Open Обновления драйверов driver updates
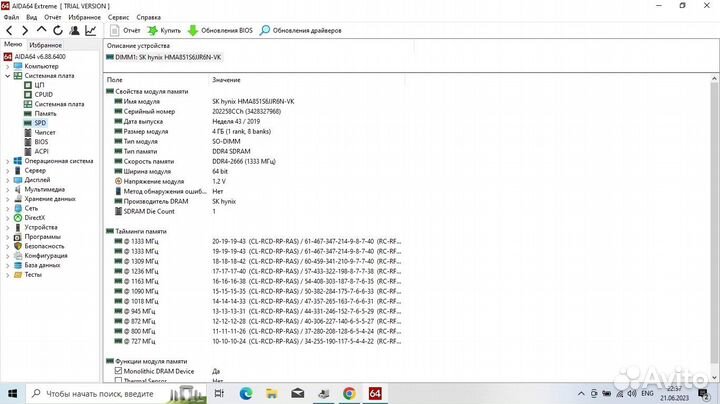The height and width of the screenshot is (404, 720). [301, 31]
